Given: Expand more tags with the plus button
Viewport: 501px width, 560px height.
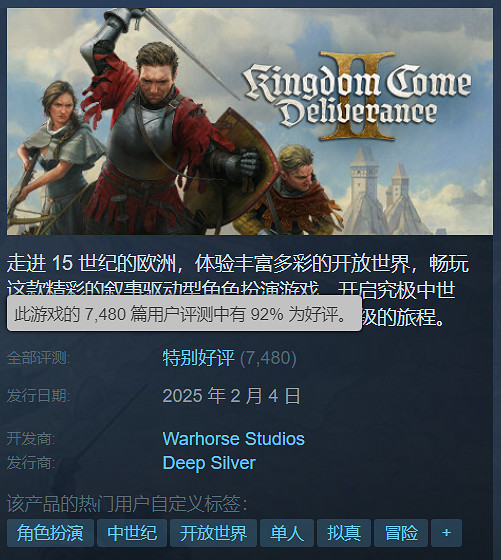Looking at the screenshot, I should (x=446, y=533).
